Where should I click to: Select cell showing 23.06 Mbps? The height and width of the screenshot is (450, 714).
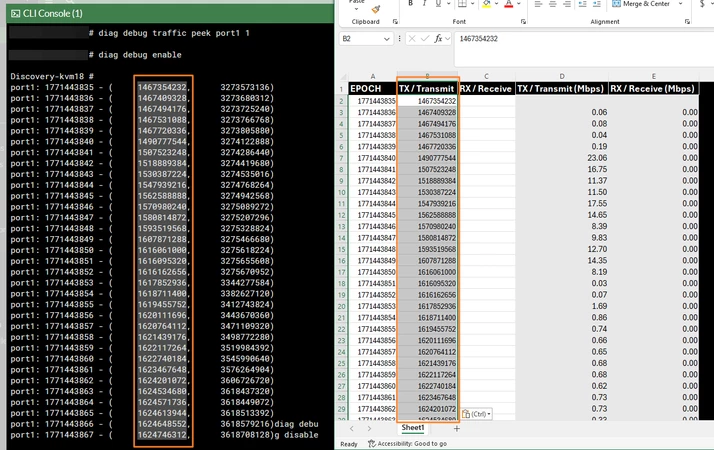(x=562, y=158)
